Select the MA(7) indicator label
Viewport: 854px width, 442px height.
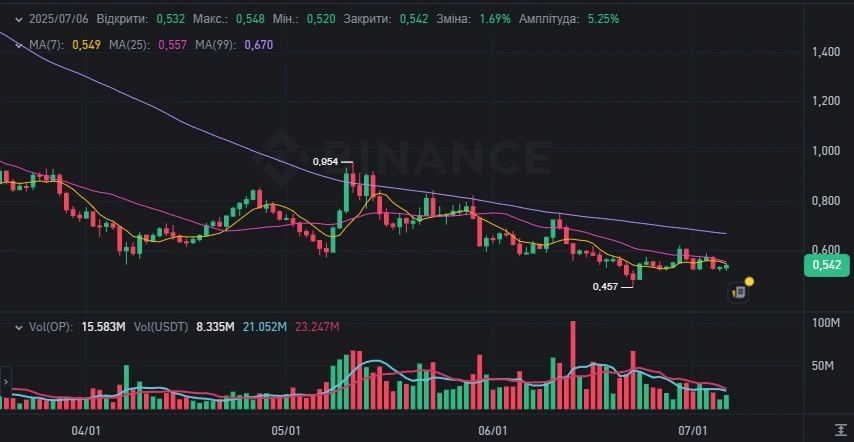(x=47, y=45)
